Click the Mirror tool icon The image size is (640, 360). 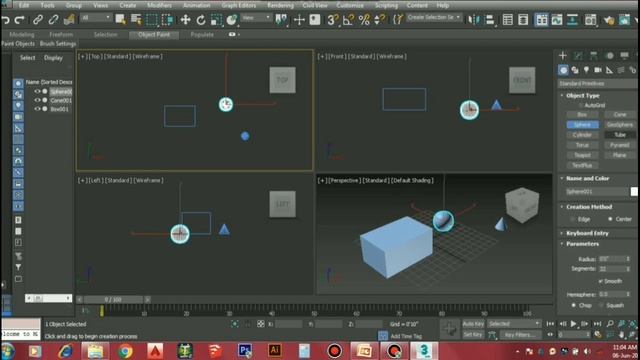(x=473, y=19)
